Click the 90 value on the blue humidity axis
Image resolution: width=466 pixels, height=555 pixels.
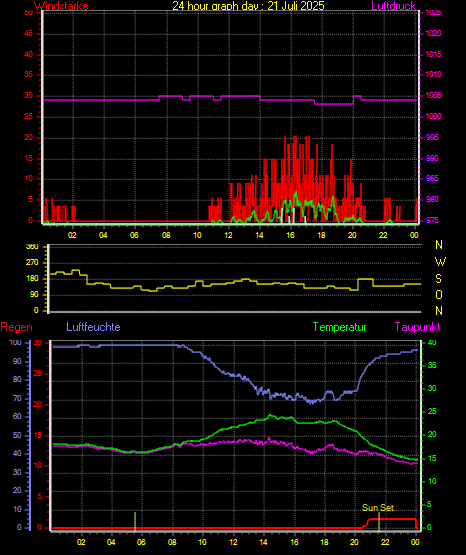point(17,361)
